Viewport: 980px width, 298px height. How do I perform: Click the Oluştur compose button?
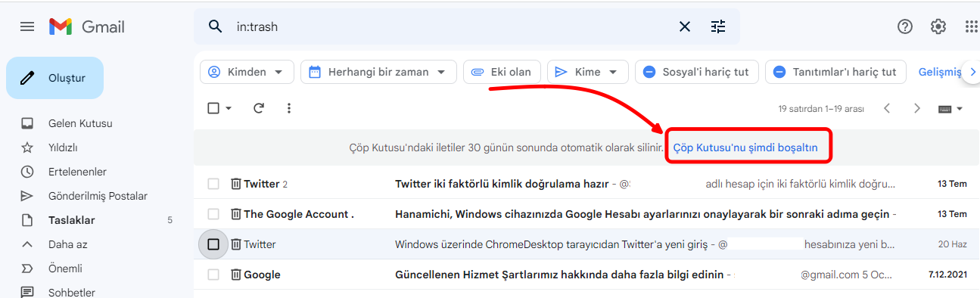pyautogui.click(x=54, y=78)
